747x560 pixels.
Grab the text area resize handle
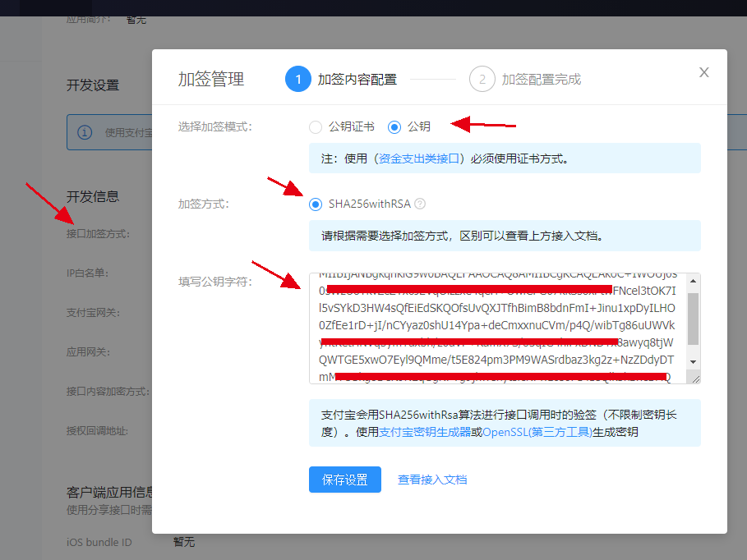tap(695, 379)
